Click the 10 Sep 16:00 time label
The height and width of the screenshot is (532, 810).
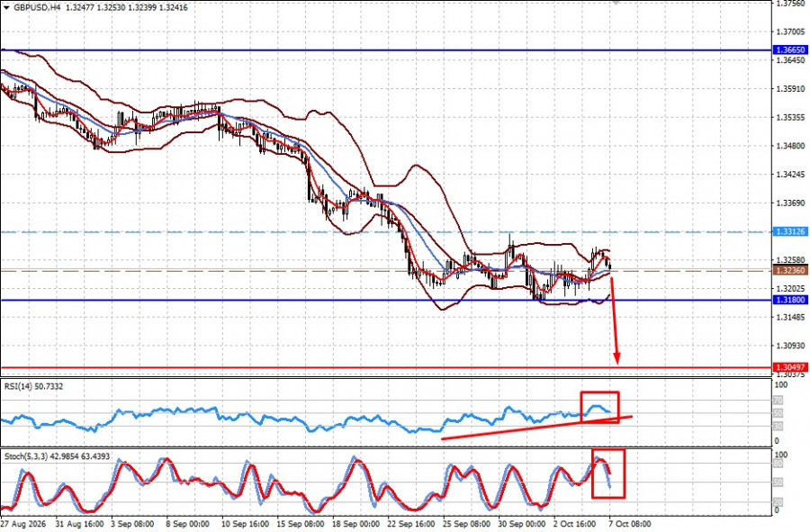245,524
